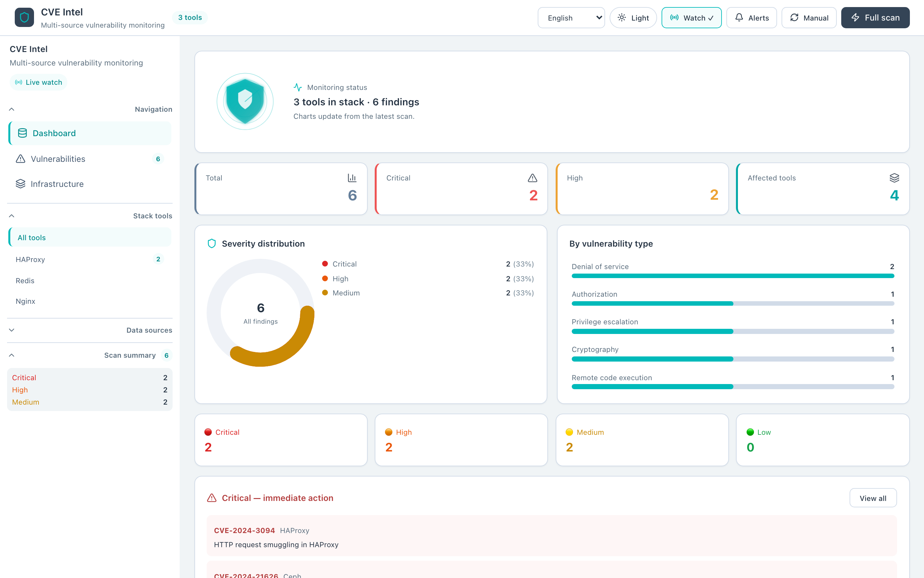This screenshot has height=578, width=924.
Task: Start a Full scan
Action: tap(875, 18)
